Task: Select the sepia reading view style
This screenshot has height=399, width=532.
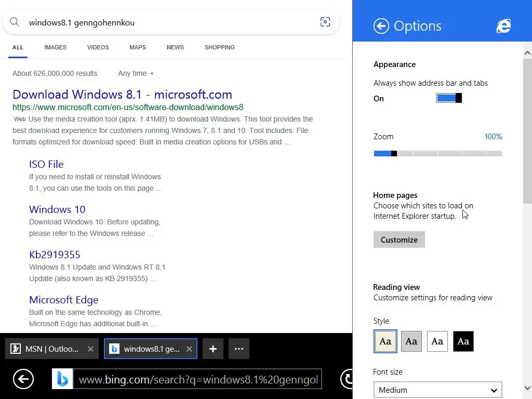Action: (385, 341)
